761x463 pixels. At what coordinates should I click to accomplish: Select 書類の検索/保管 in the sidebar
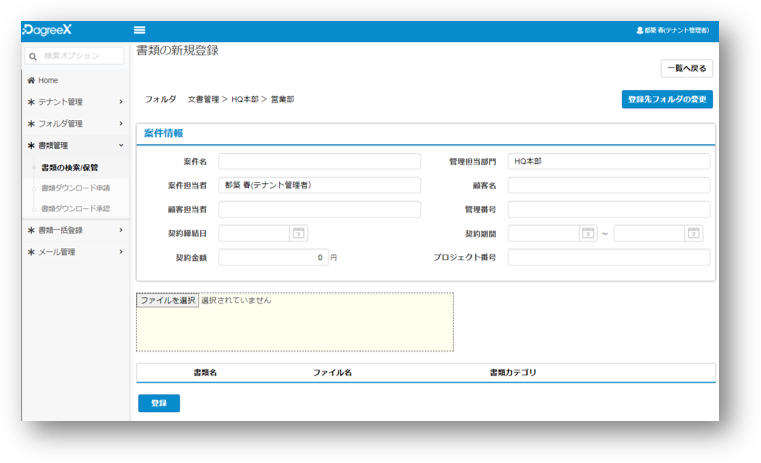[x=70, y=167]
